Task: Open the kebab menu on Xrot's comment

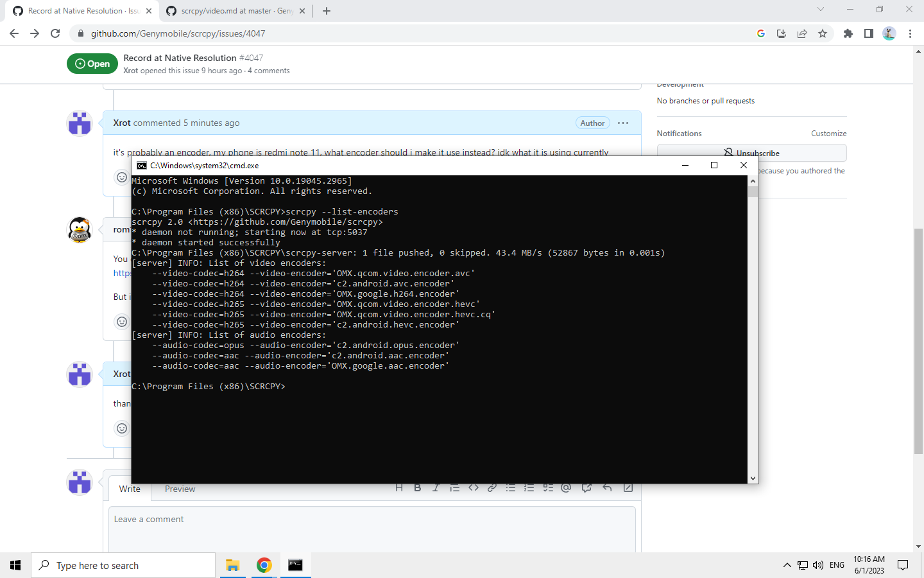Action: 622,123
